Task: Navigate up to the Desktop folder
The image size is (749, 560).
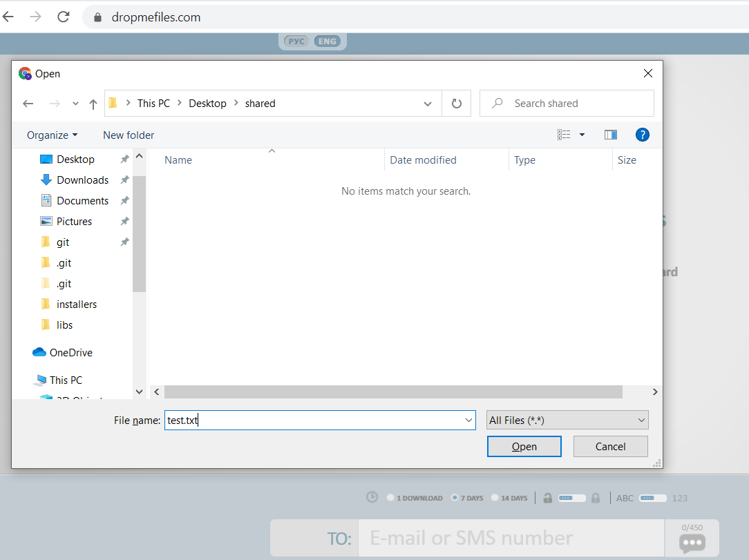Action: [93, 103]
